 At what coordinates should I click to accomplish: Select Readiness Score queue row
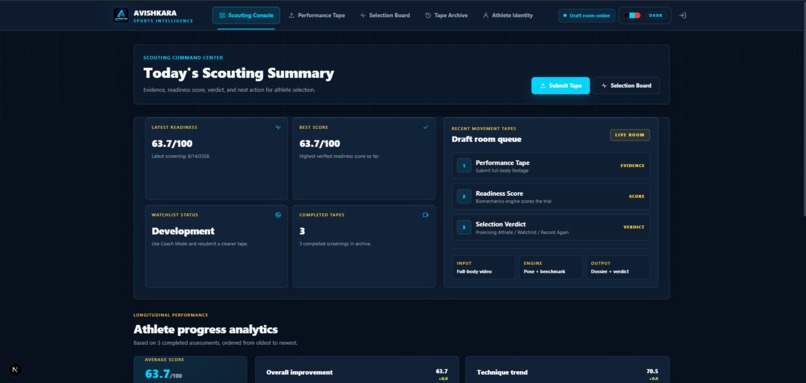tap(551, 196)
